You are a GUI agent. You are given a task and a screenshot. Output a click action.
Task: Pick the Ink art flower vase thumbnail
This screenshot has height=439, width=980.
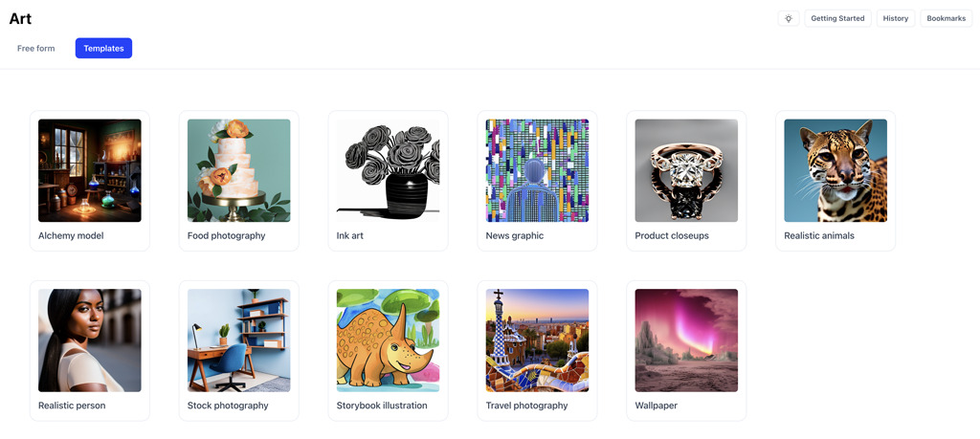pyautogui.click(x=389, y=170)
